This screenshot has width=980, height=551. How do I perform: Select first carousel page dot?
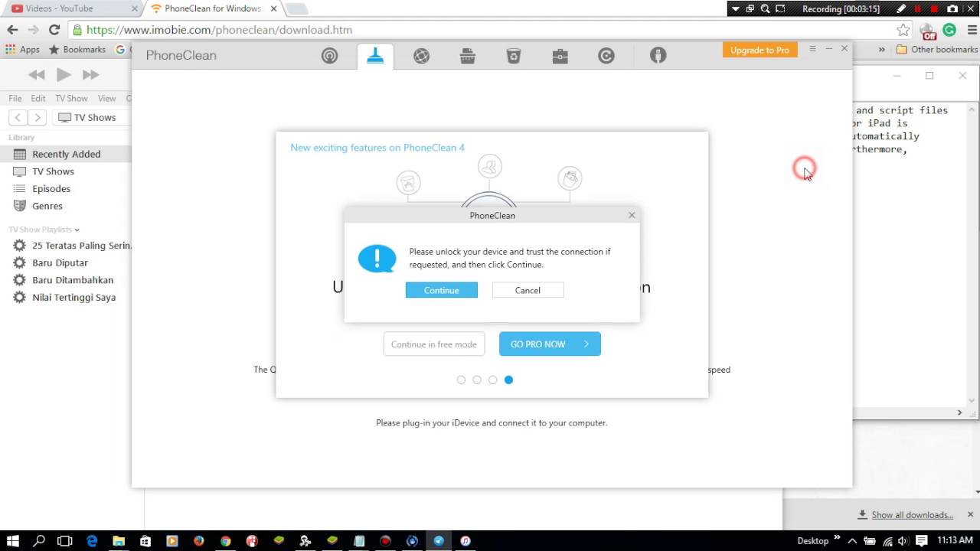click(461, 380)
